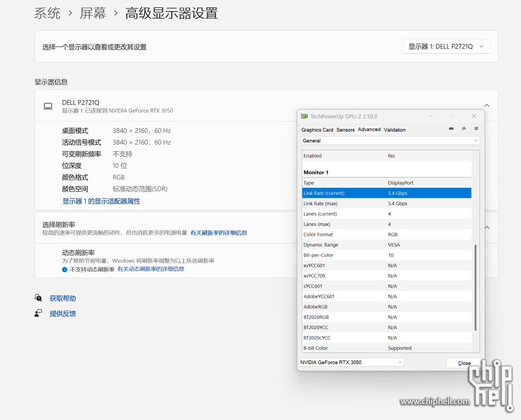Select the Enabled No row
Viewport: 521px width, 420px height.
click(x=387, y=156)
